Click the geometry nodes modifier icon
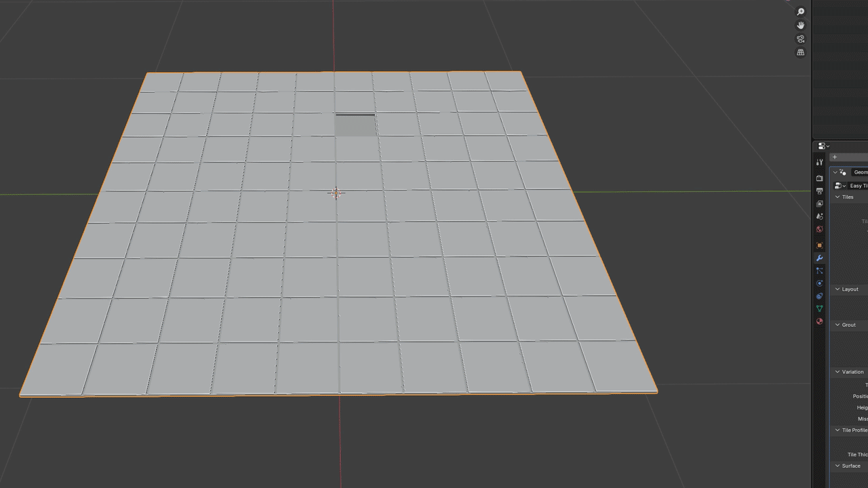868x488 pixels. [x=843, y=172]
